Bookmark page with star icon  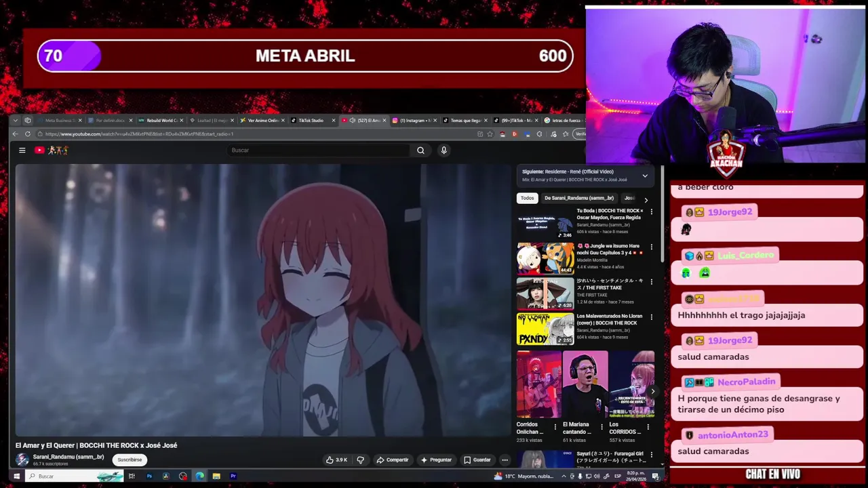490,134
